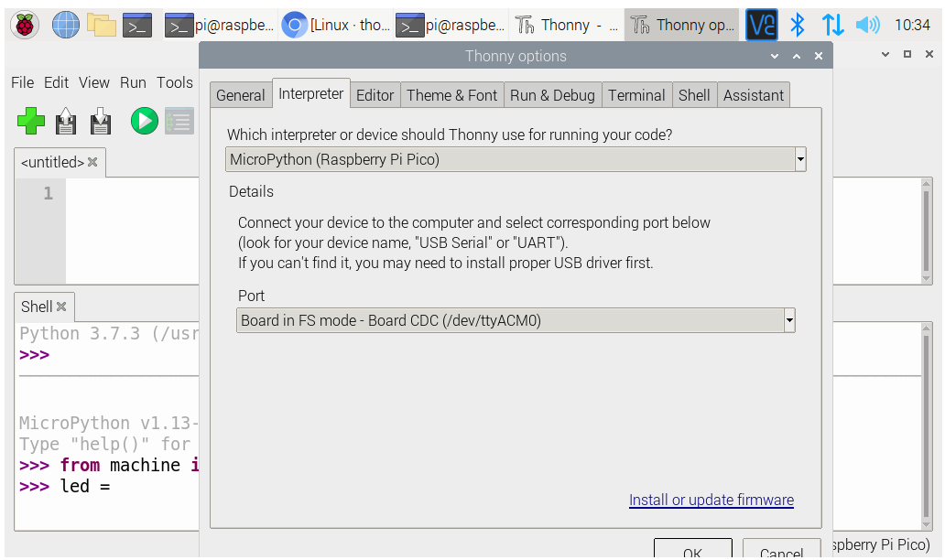Click the Shell prompt line 'led ='
This screenshot has width=945, height=560.
pos(65,486)
